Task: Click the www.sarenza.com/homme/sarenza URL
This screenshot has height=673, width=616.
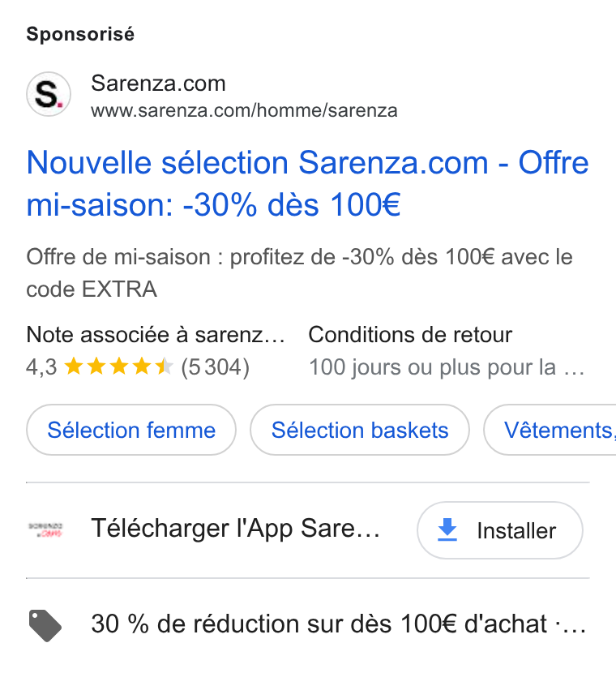Action: pos(244,111)
